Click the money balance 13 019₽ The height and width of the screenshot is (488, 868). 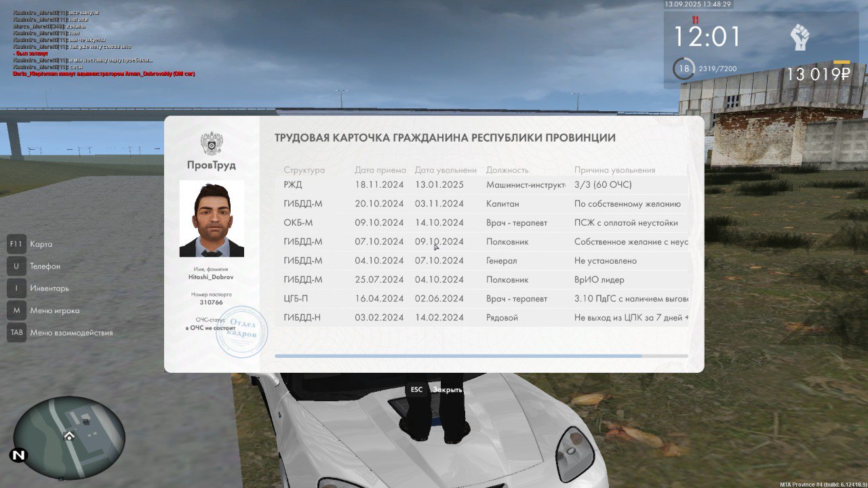(x=818, y=74)
